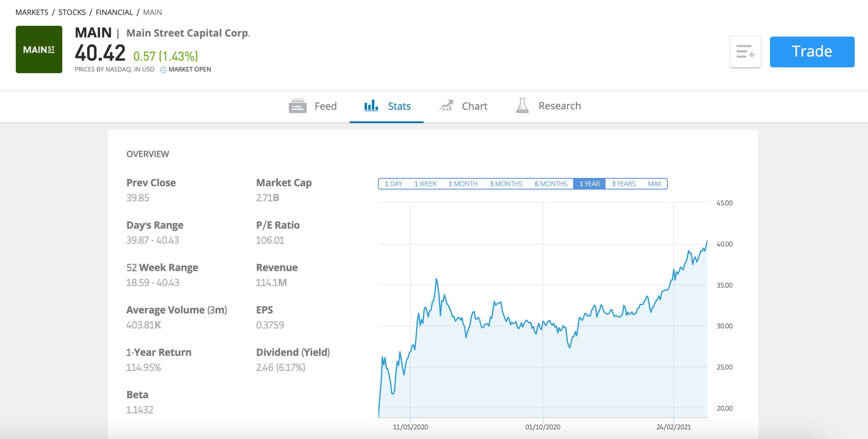Click the 45.00 price axis label
868x439 pixels.
(x=724, y=203)
